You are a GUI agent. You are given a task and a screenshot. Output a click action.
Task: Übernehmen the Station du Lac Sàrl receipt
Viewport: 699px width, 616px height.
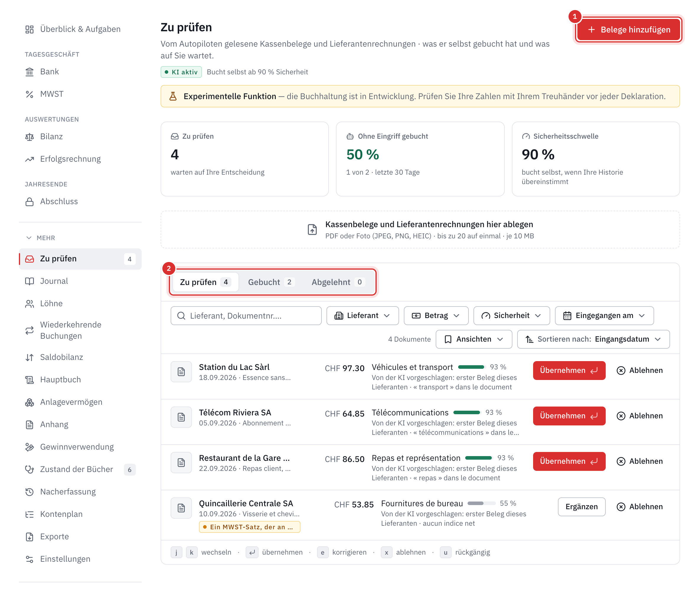click(x=569, y=371)
